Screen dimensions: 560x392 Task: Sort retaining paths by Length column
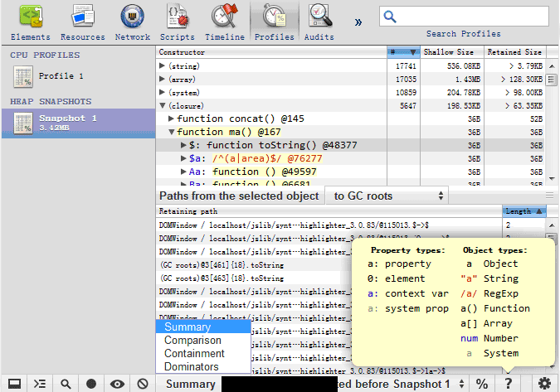[x=523, y=211]
